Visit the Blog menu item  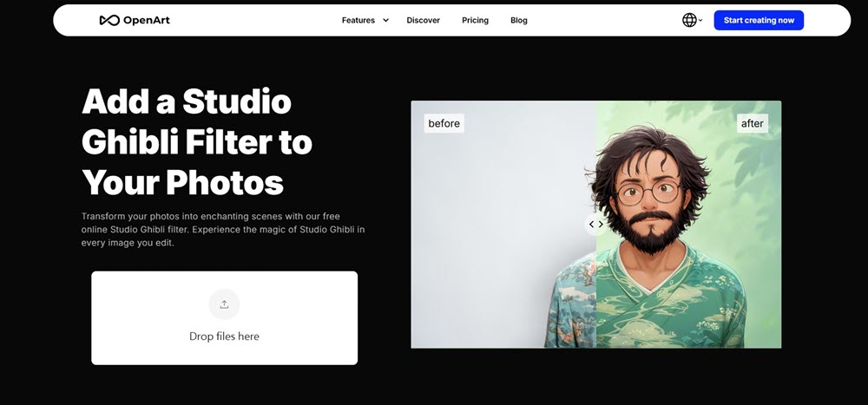coord(519,21)
